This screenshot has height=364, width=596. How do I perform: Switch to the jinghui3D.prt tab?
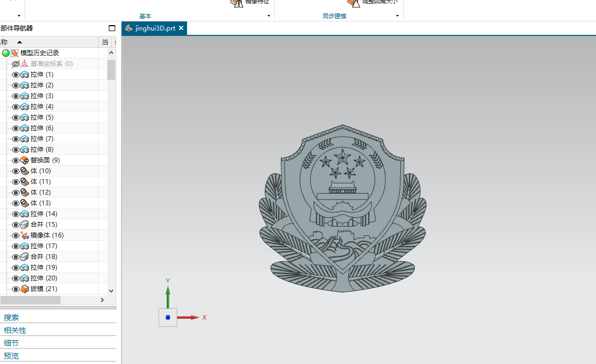coord(155,28)
